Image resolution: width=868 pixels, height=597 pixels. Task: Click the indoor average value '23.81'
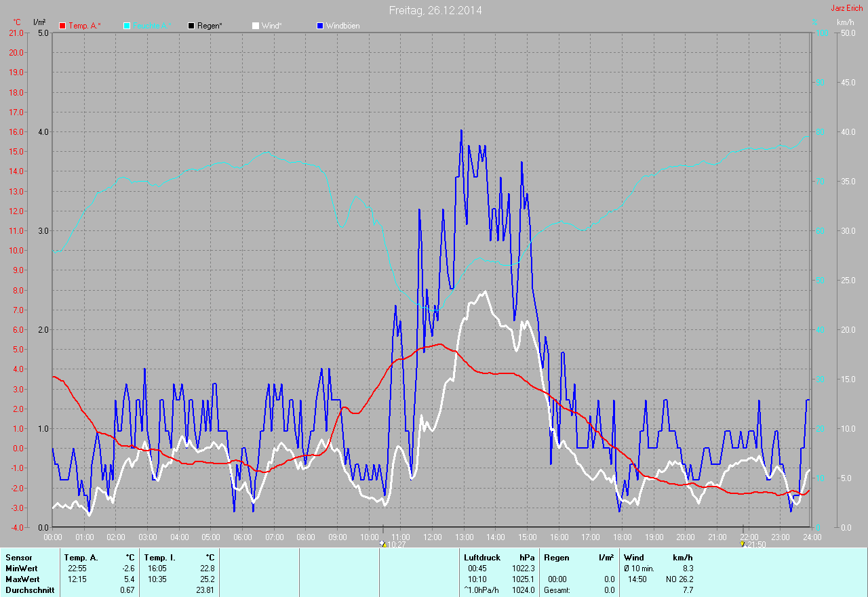pos(205,590)
